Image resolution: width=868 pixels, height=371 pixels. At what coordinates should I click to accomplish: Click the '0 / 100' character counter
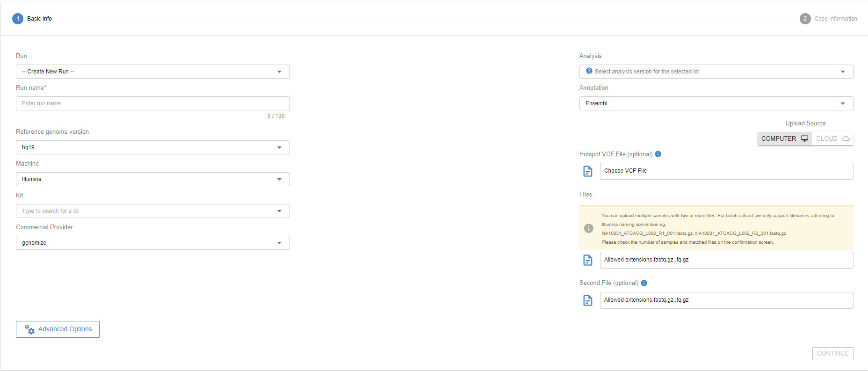click(x=276, y=116)
